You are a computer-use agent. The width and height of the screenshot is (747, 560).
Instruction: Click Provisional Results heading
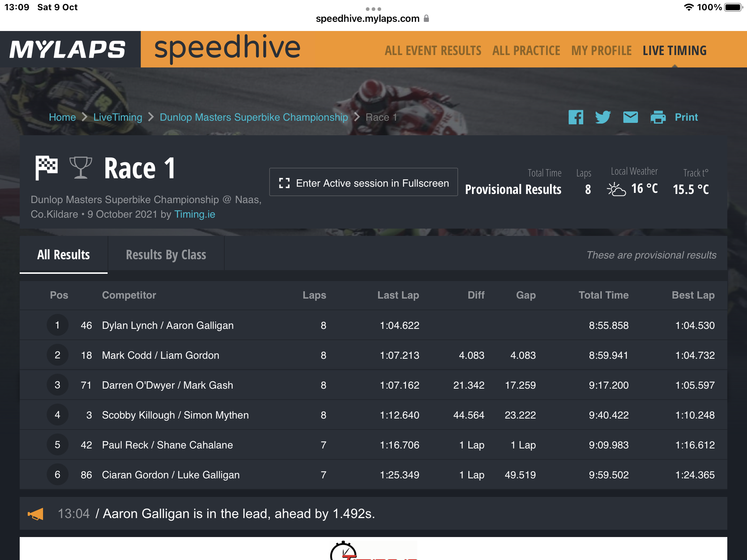pos(513,189)
